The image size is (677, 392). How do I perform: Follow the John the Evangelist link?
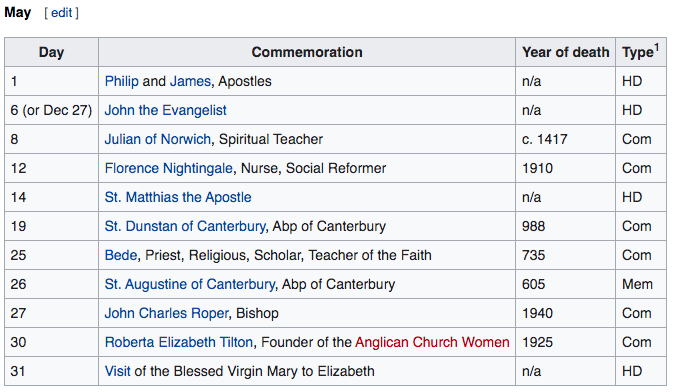pos(165,110)
